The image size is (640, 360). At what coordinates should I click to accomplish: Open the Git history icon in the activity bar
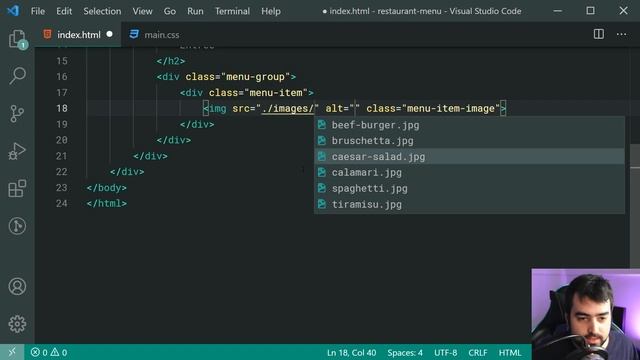[17, 226]
